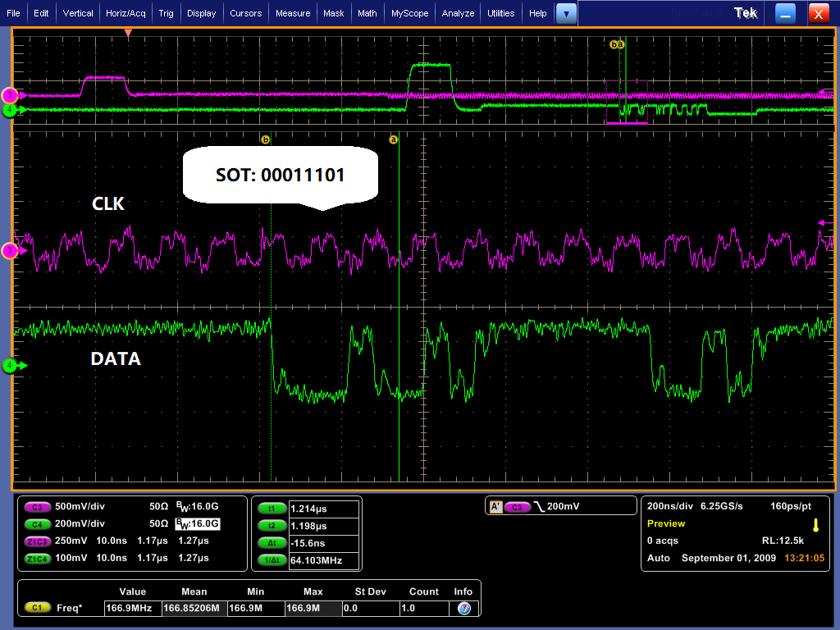840x630 pixels.
Task: Toggle the highlighted C4 bandwidth 16.0G setting
Action: (x=198, y=523)
